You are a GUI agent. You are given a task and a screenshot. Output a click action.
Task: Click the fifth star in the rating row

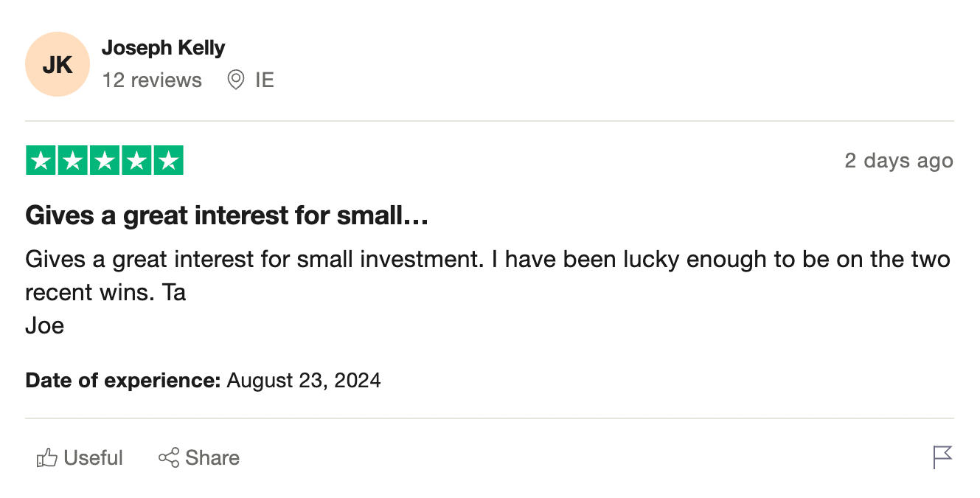[x=168, y=159]
